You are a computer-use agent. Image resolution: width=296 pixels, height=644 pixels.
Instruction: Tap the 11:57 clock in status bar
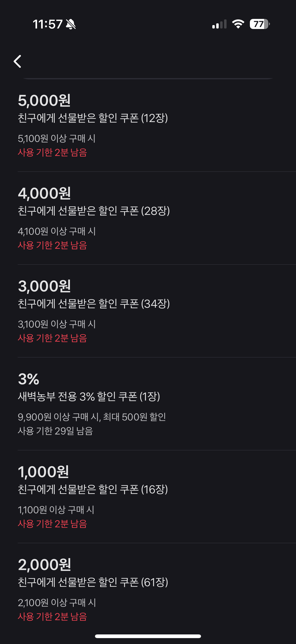coord(47,24)
